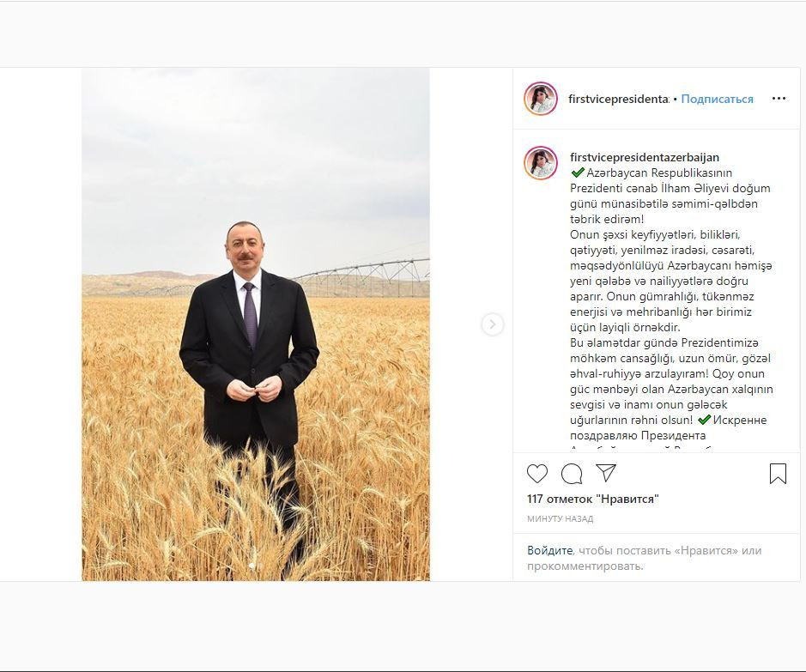Like the post with the heart icon
Image resolution: width=806 pixels, height=672 pixels.
(x=537, y=473)
